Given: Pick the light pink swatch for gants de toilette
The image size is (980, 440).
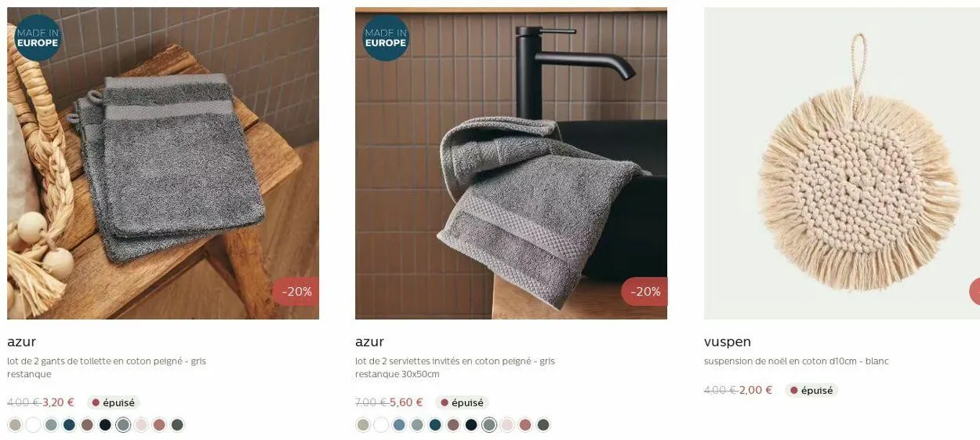Looking at the screenshot, I should coord(141,425).
